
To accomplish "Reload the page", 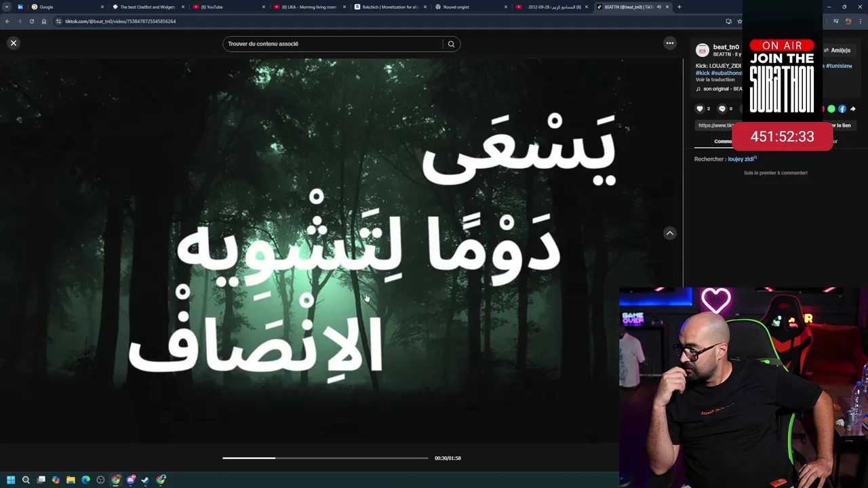I will [31, 21].
